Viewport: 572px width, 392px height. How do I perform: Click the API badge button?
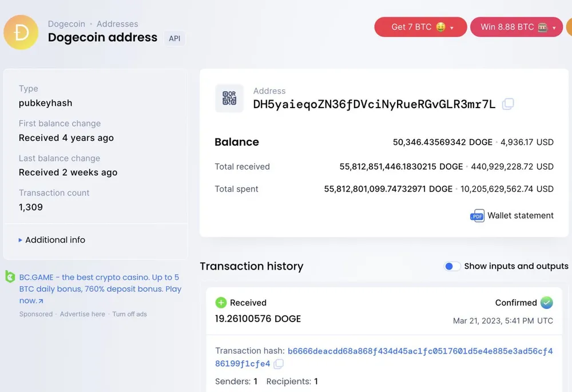[174, 38]
